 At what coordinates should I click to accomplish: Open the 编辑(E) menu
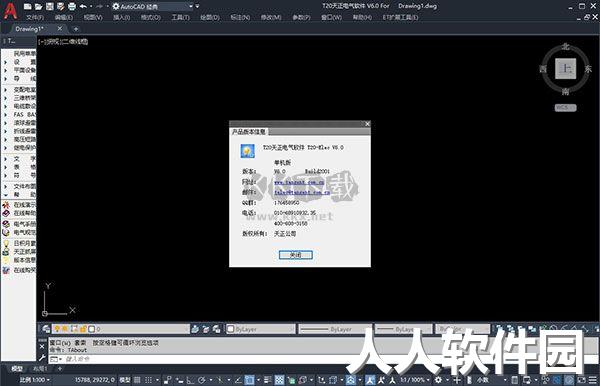click(64, 17)
